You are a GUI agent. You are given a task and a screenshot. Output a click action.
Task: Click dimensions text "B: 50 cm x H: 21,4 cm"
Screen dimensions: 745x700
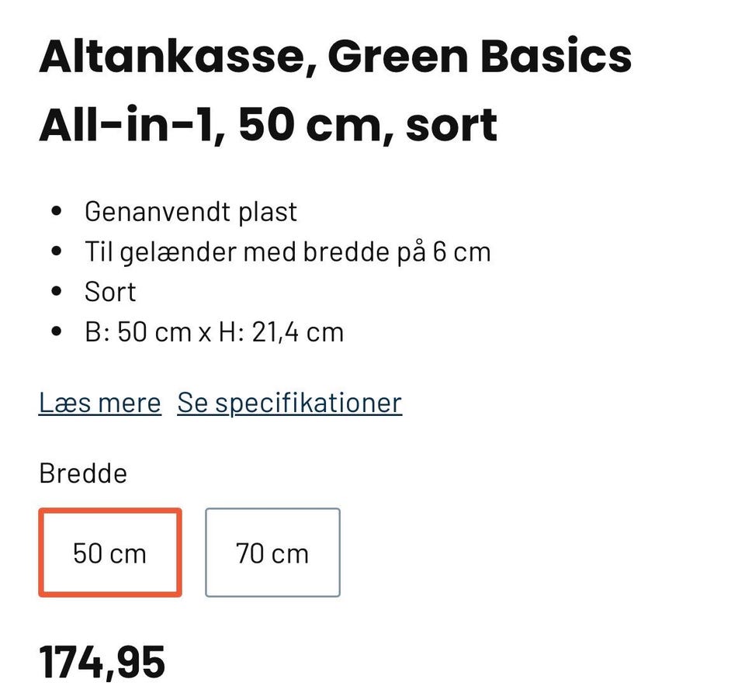point(214,332)
